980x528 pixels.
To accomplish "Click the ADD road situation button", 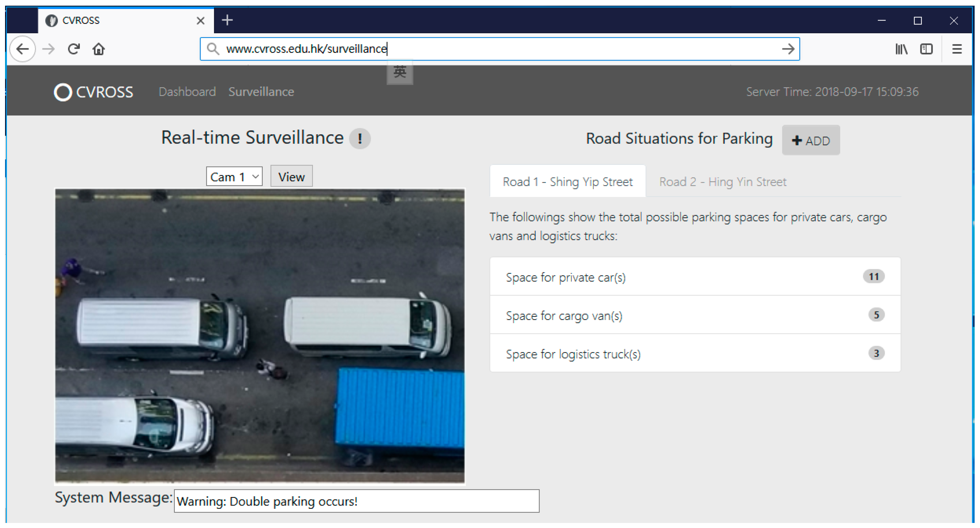I will (x=810, y=141).
